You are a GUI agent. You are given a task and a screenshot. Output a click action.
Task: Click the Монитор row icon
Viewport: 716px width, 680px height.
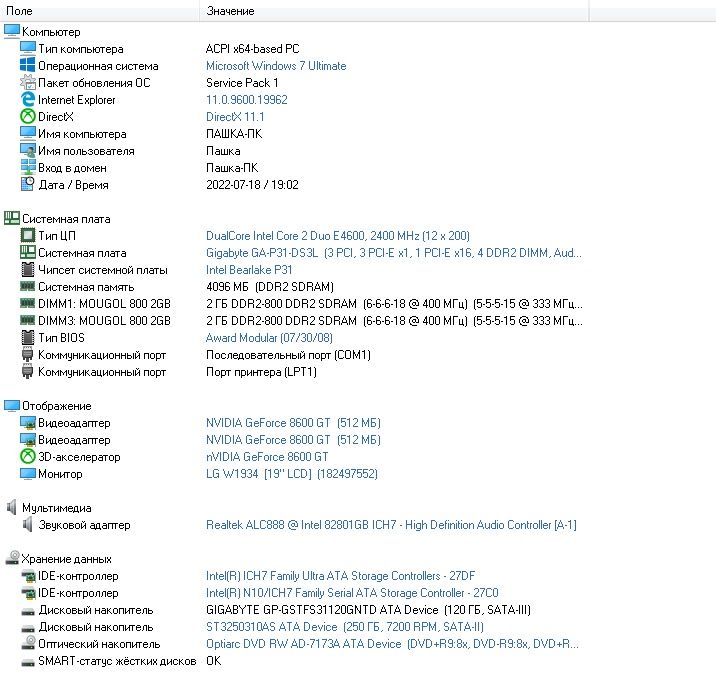tap(28, 474)
